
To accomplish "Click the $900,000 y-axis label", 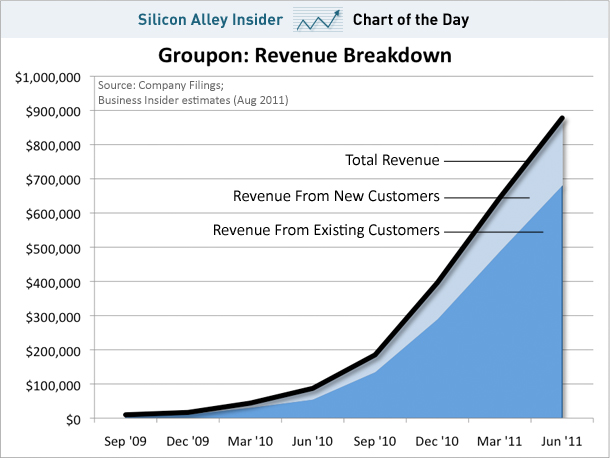I will click(x=53, y=112).
